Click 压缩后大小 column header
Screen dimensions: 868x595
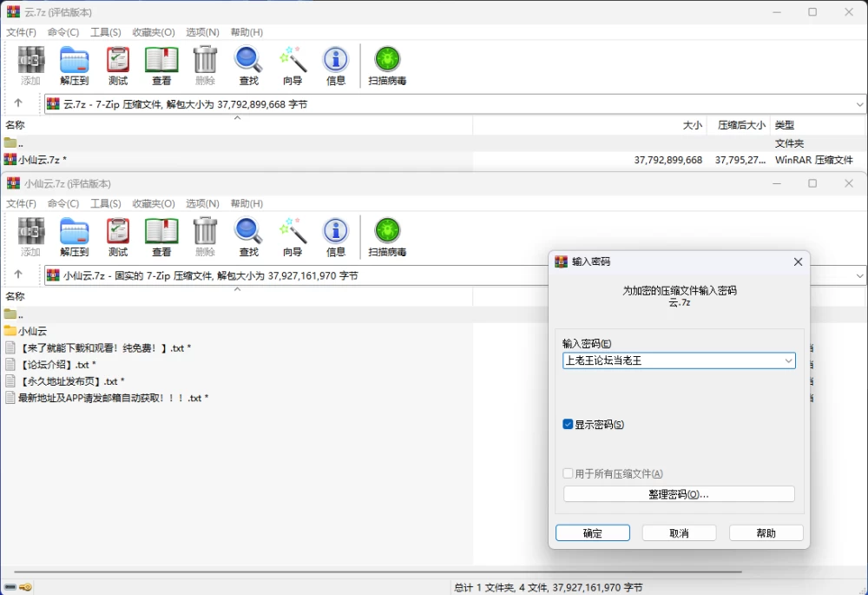pyautogui.click(x=737, y=125)
